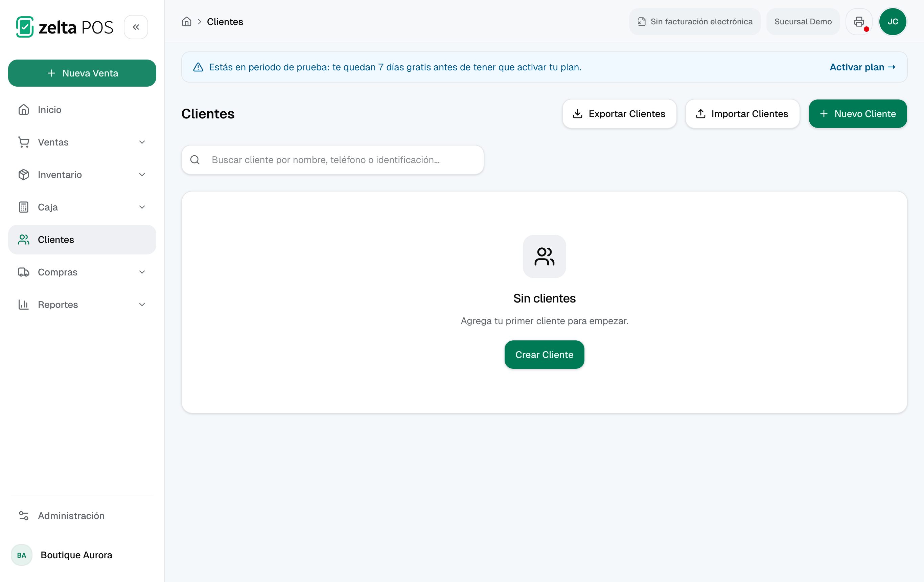Click the trial period notice text

point(395,67)
